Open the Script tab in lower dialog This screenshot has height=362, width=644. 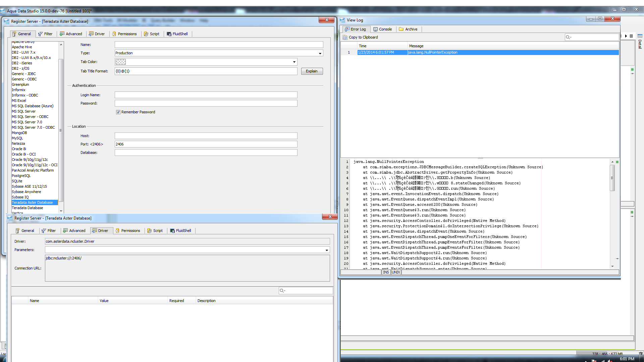coord(155,231)
